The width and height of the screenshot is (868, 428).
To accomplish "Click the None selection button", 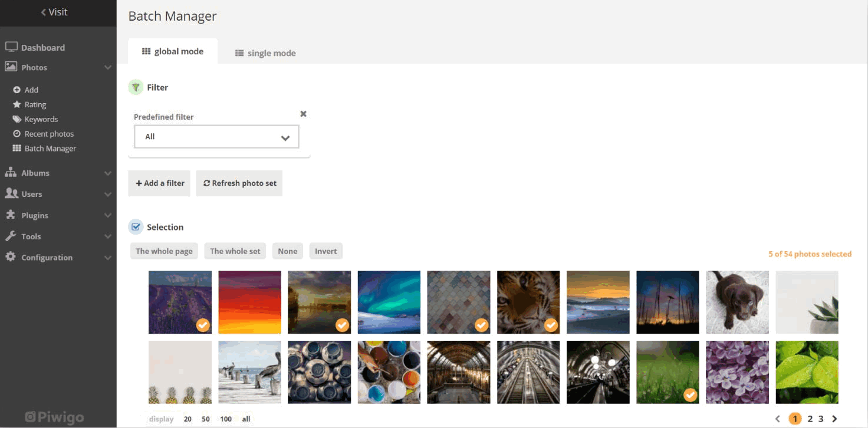I will coord(288,251).
